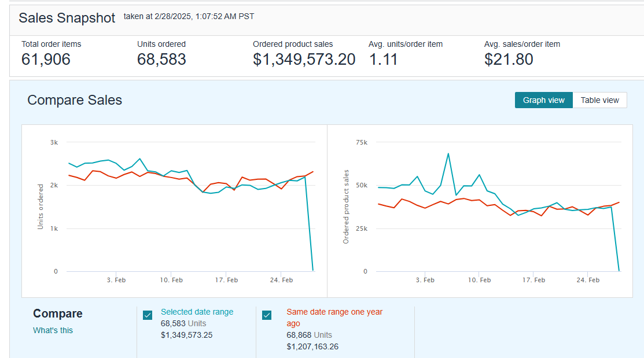Image resolution: width=644 pixels, height=358 pixels.
Task: Click Avg. sales/order item value $21.80
Action: point(509,60)
